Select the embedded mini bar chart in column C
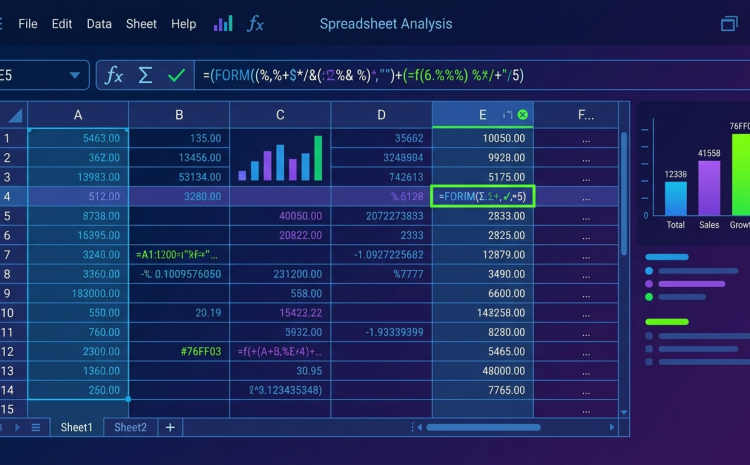The height and width of the screenshot is (465, 750). (x=280, y=158)
